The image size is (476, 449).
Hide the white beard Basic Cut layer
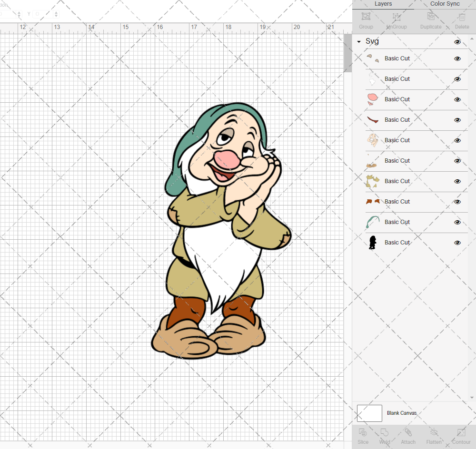click(x=457, y=79)
